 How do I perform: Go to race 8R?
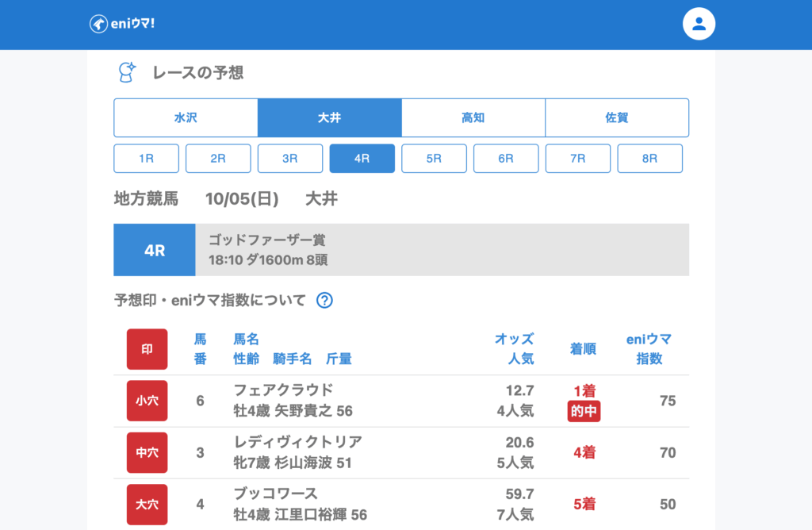(x=649, y=159)
